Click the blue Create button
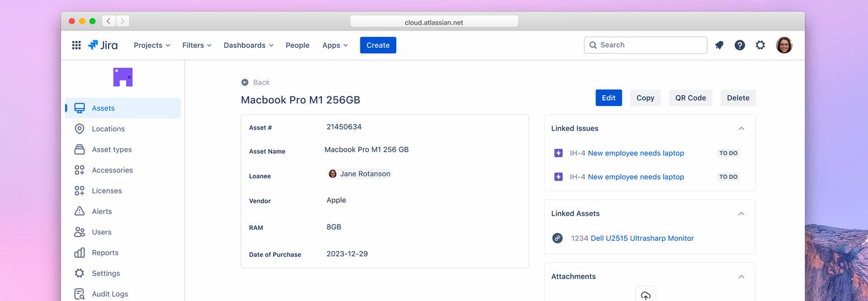Screen dimensions: 868x301 click(x=378, y=45)
